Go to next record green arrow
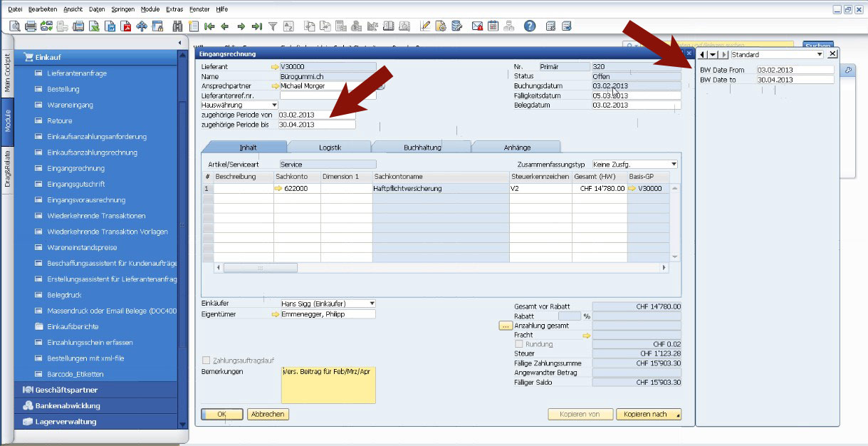 pyautogui.click(x=241, y=26)
